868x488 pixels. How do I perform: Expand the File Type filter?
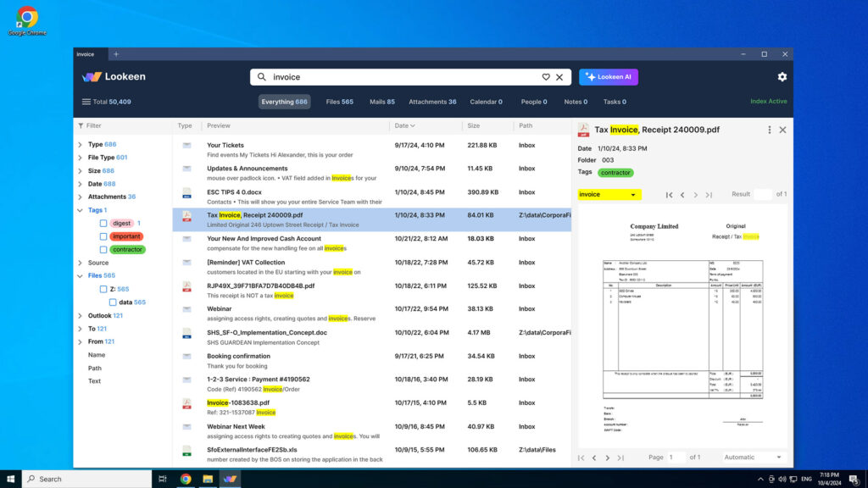coord(81,158)
